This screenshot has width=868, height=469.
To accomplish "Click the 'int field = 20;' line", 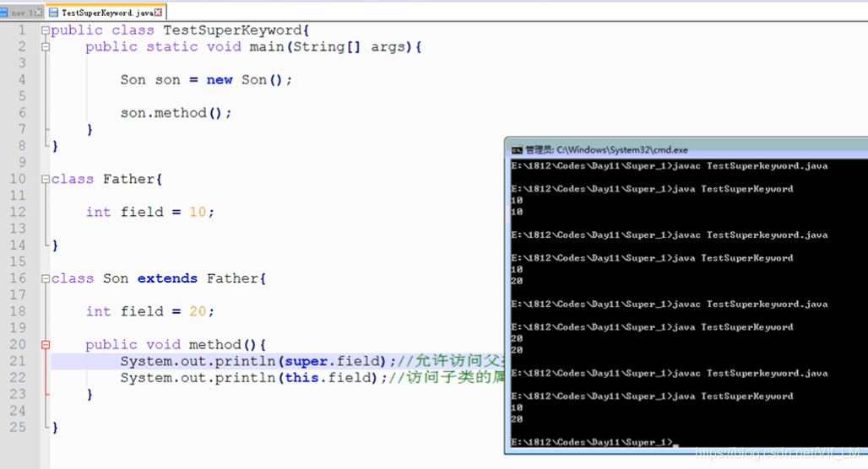I will pyautogui.click(x=150, y=311).
